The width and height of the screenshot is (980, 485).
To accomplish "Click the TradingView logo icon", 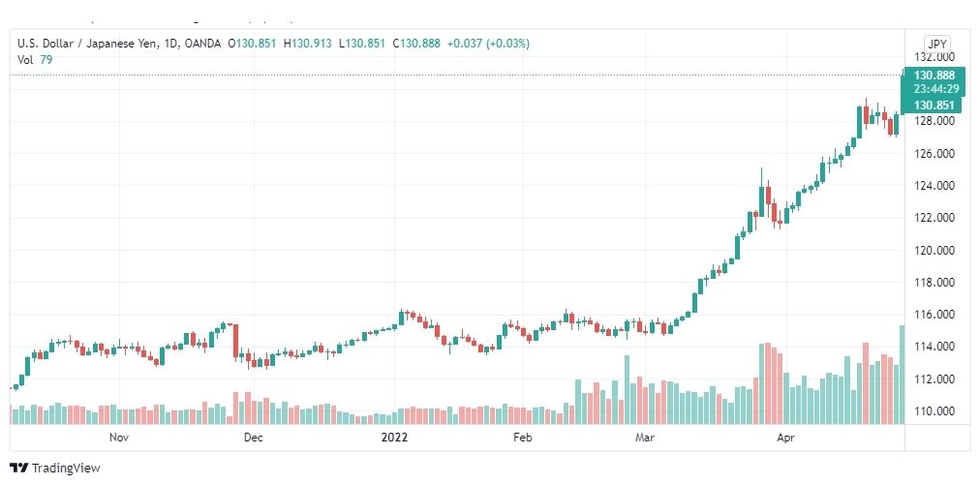I will pyautogui.click(x=19, y=468).
